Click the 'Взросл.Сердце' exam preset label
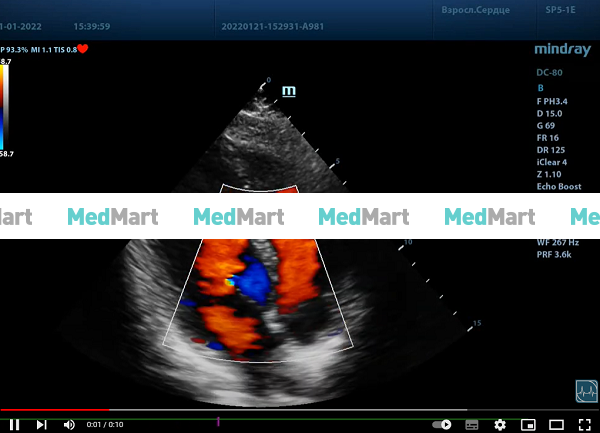 pos(475,10)
